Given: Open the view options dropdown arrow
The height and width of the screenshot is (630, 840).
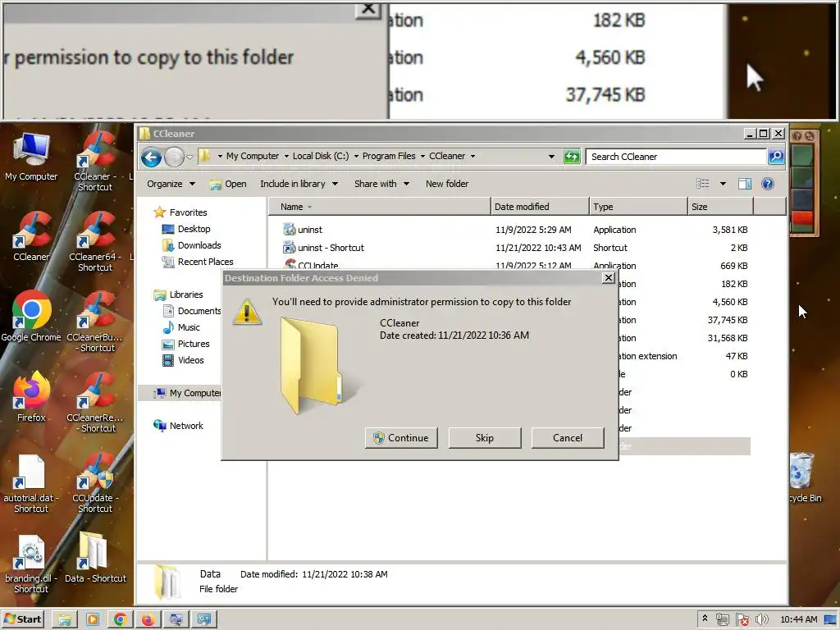Looking at the screenshot, I should click(723, 184).
